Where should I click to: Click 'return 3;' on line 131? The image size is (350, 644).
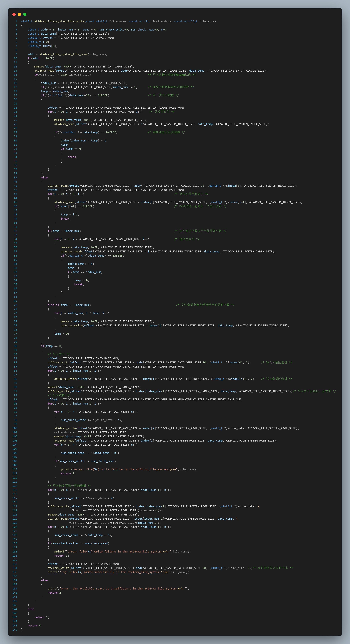click(x=62, y=556)
